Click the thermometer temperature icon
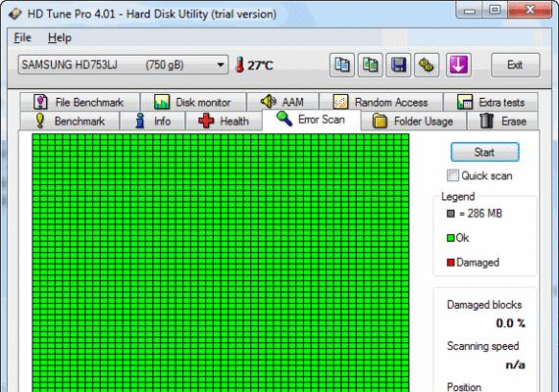559x392 pixels. (240, 65)
